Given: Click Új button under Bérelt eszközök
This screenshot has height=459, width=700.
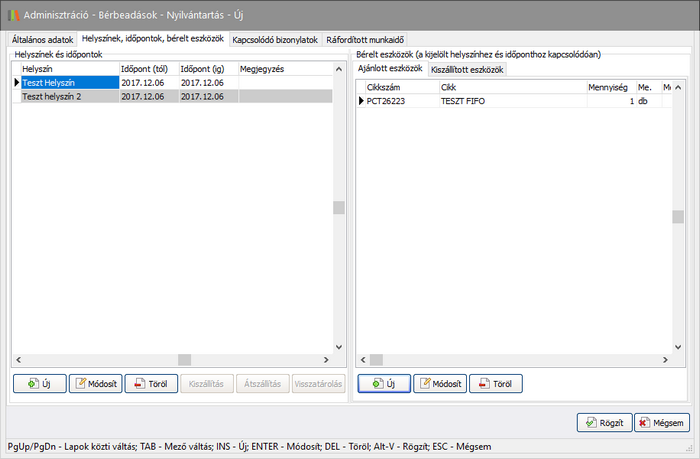Looking at the screenshot, I should coord(383,383).
